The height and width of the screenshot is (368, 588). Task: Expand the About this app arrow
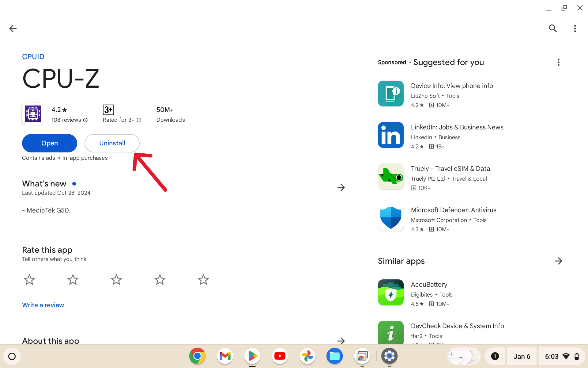[x=341, y=341]
